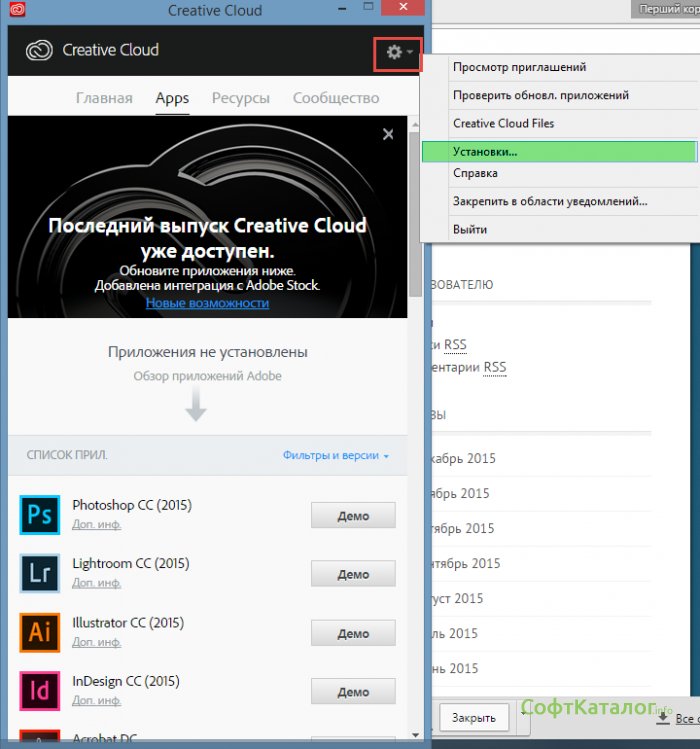This screenshot has height=749, width=700.
Task: Click the InDesign CC app icon
Action: click(40, 691)
